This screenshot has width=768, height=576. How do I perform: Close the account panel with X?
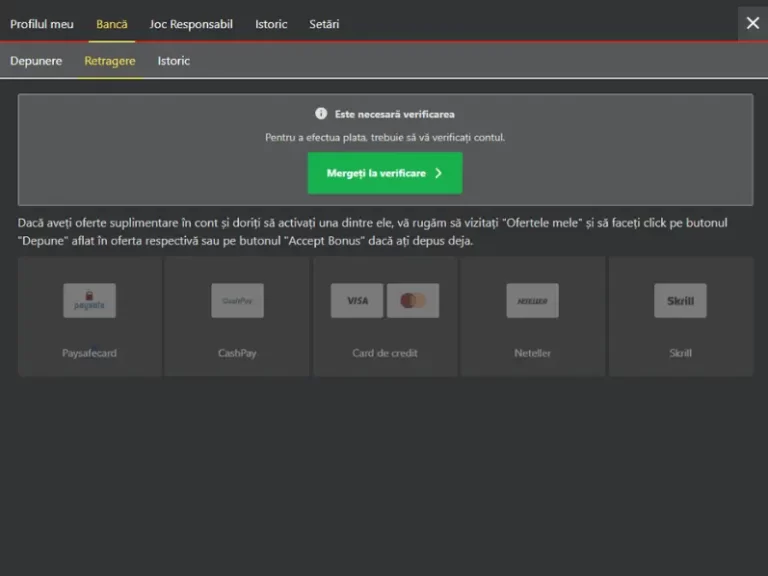[753, 23]
